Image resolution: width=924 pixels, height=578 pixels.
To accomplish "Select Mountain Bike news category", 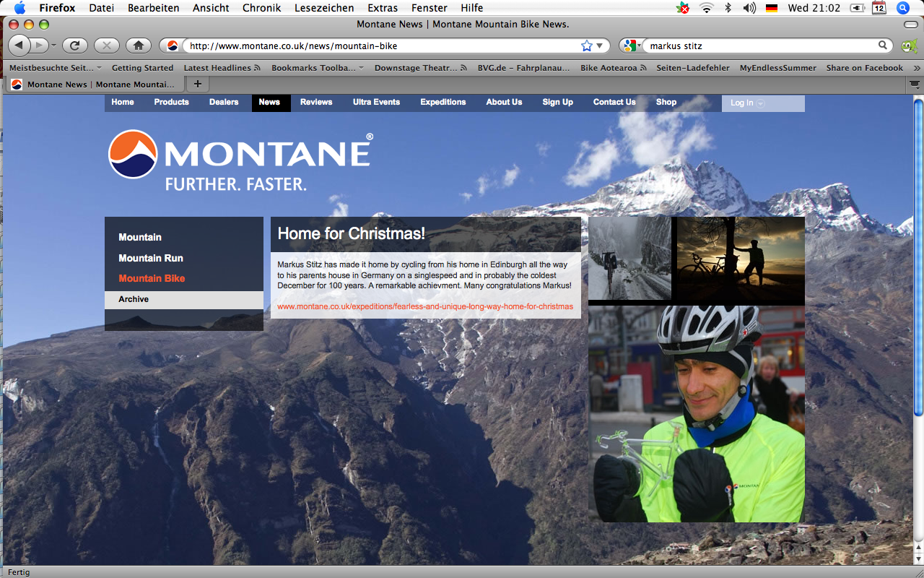I will click(x=152, y=278).
